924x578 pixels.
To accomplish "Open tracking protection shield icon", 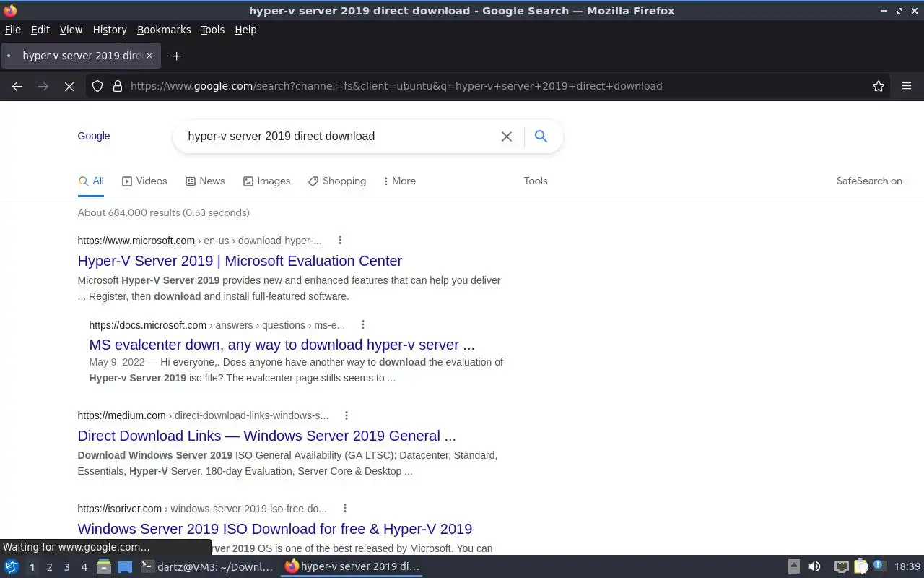I will (x=97, y=86).
